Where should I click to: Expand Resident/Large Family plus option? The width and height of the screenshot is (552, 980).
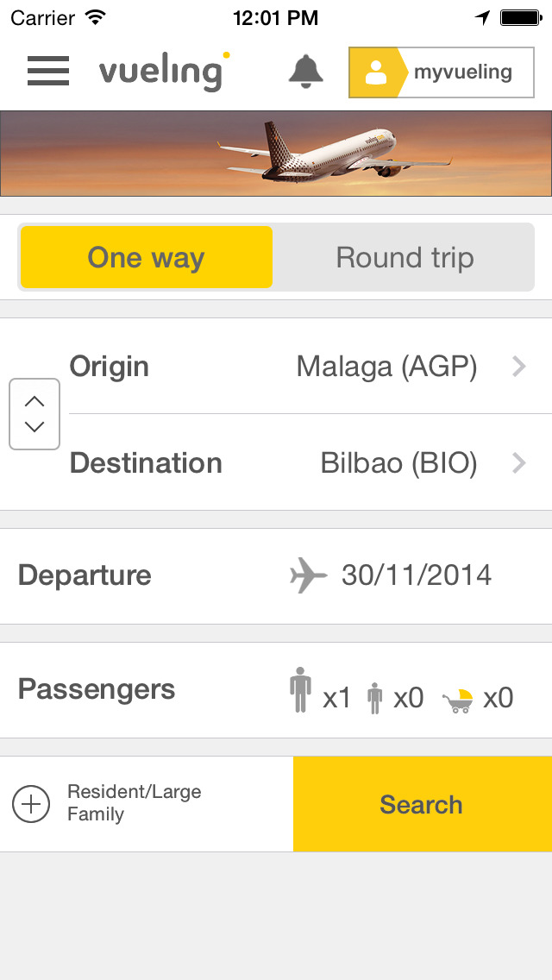[31, 804]
